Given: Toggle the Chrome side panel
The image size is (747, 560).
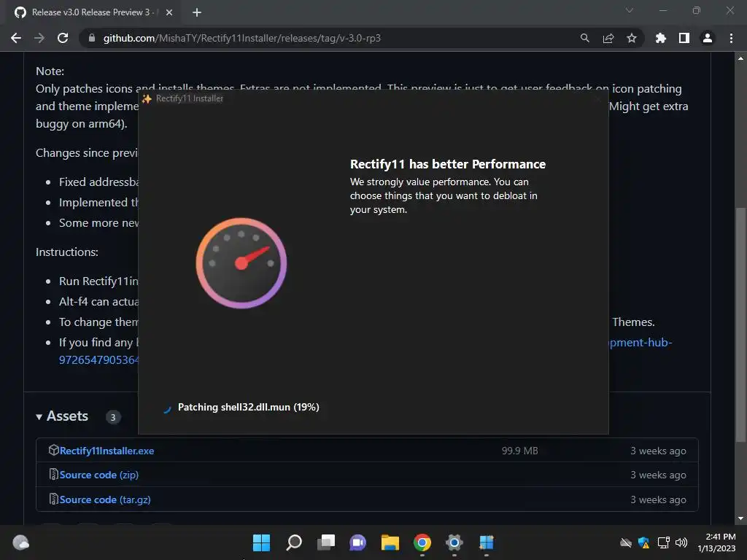Looking at the screenshot, I should (x=684, y=38).
